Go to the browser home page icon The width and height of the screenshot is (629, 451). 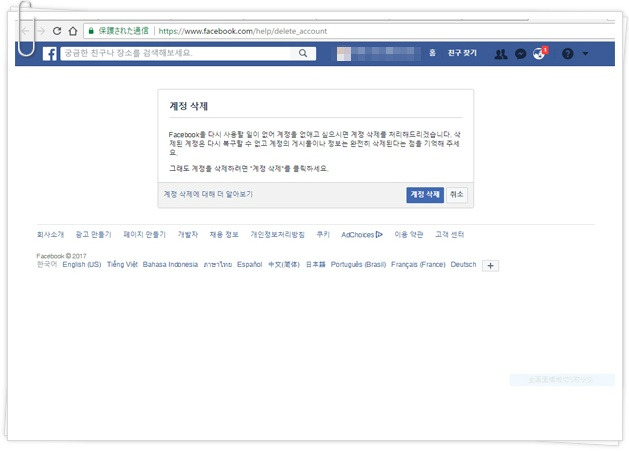coord(73,31)
